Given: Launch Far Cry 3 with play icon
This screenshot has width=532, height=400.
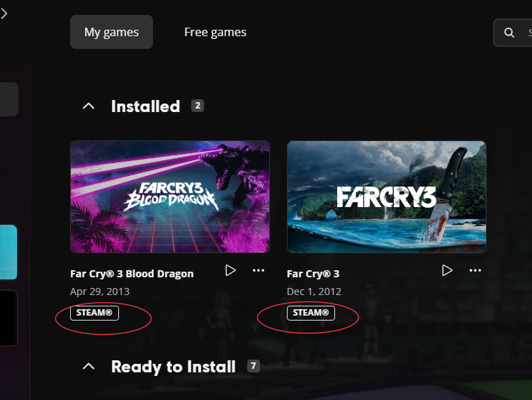Looking at the screenshot, I should (447, 270).
